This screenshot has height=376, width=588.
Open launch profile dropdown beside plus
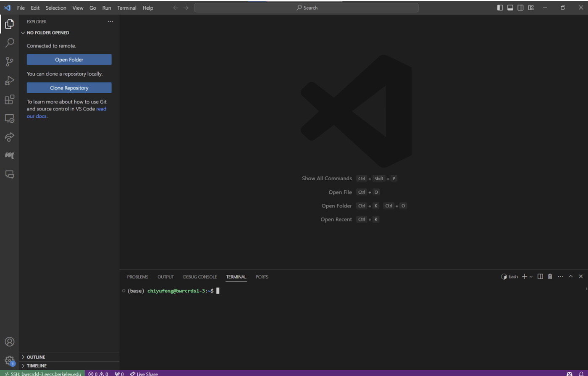pyautogui.click(x=531, y=276)
